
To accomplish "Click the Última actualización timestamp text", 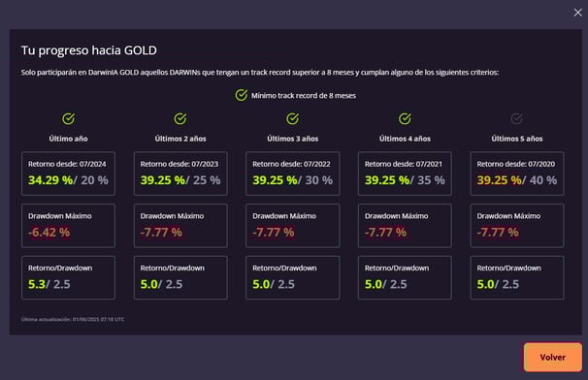I will pyautogui.click(x=73, y=319).
